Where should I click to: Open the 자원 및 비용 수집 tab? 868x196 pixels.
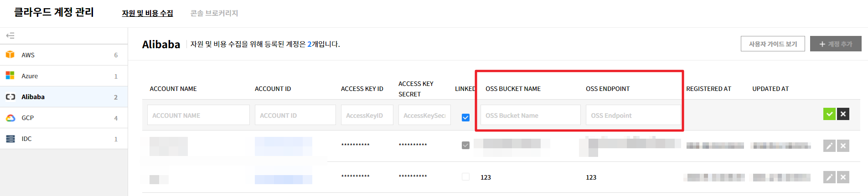click(147, 13)
